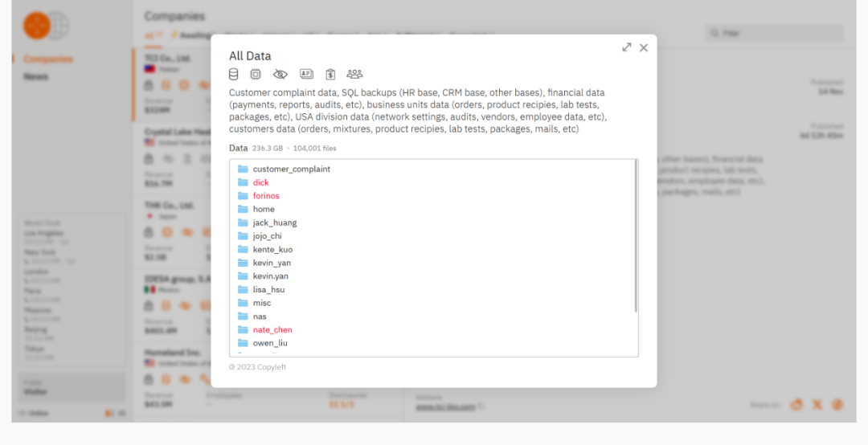Image resolution: width=868 pixels, height=445 pixels.
Task: Expand the dialog using the arrows icon
Action: click(x=627, y=47)
